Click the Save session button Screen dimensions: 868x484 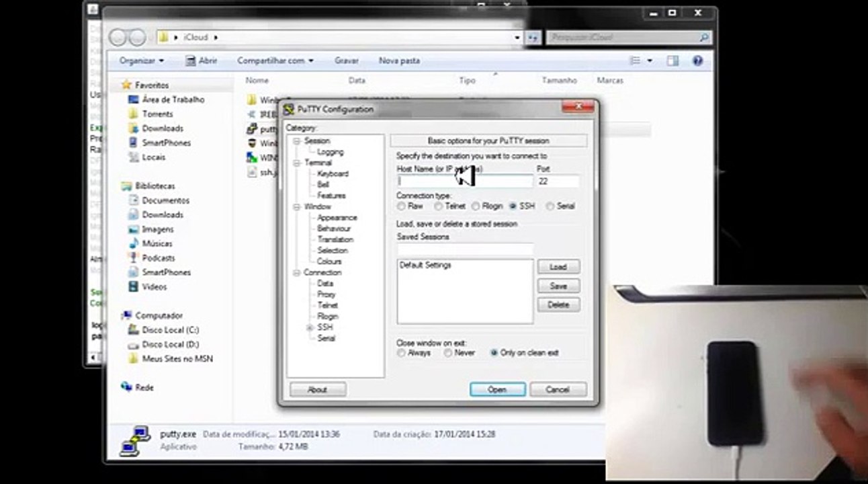[x=558, y=286]
